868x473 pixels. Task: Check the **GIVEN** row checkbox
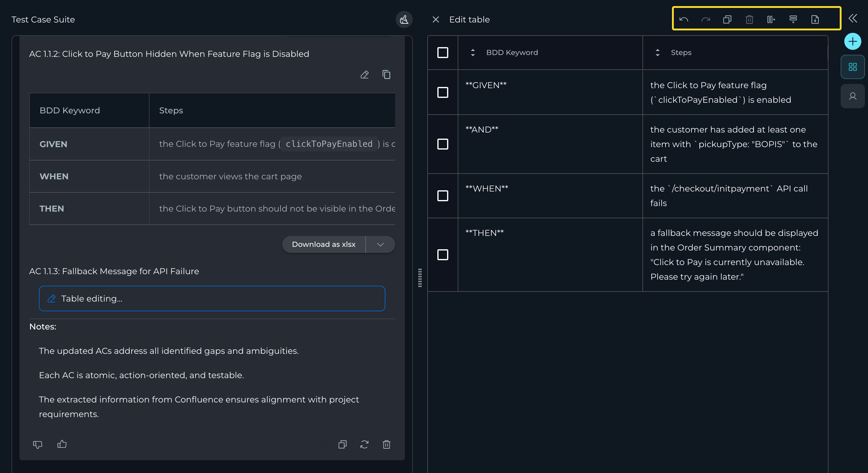click(x=443, y=92)
